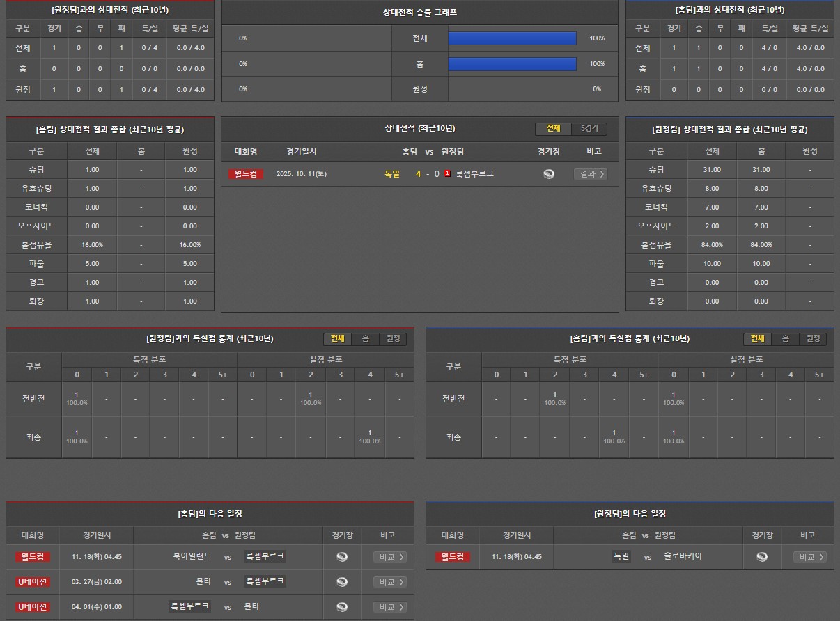
Task: Click stadium icon in 독일 vs 슬로바키아 row
Action: click(x=762, y=557)
